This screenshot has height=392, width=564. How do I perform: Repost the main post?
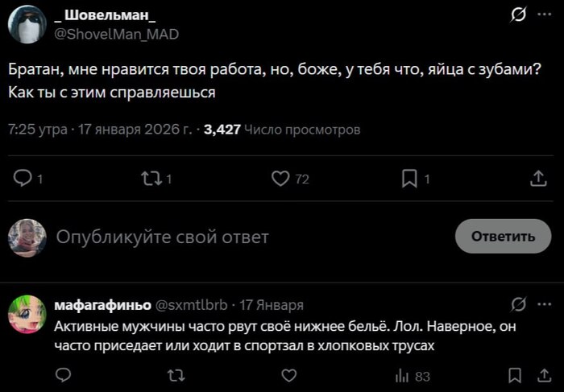pyautogui.click(x=151, y=179)
